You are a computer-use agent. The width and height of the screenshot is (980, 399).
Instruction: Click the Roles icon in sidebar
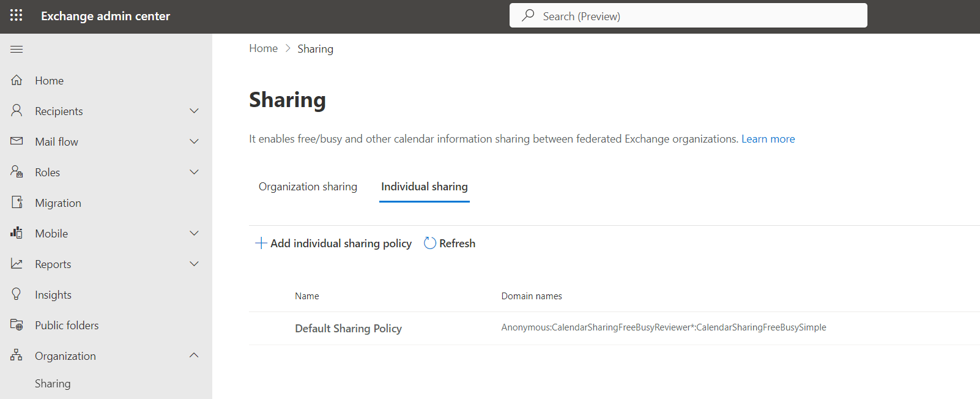(x=17, y=172)
